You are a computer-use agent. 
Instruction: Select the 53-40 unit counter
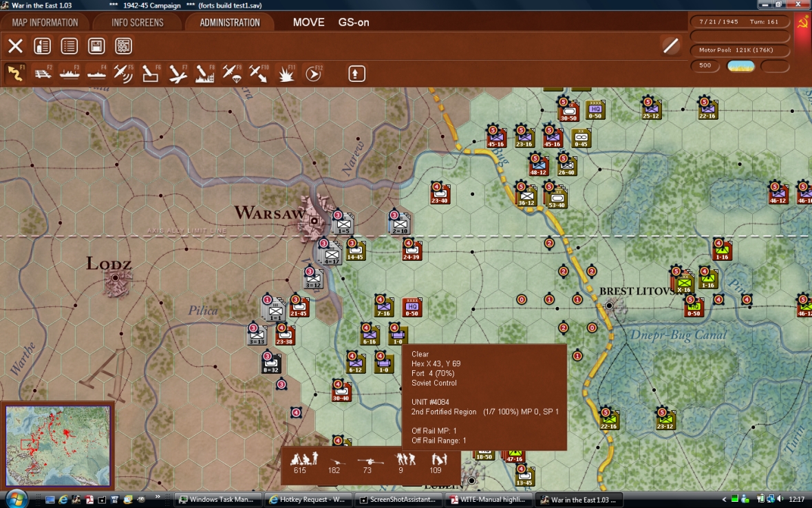click(x=555, y=195)
